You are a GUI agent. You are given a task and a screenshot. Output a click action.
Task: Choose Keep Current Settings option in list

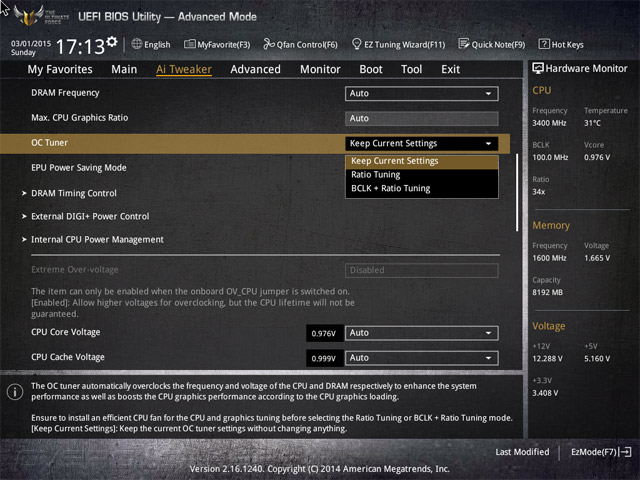422,161
